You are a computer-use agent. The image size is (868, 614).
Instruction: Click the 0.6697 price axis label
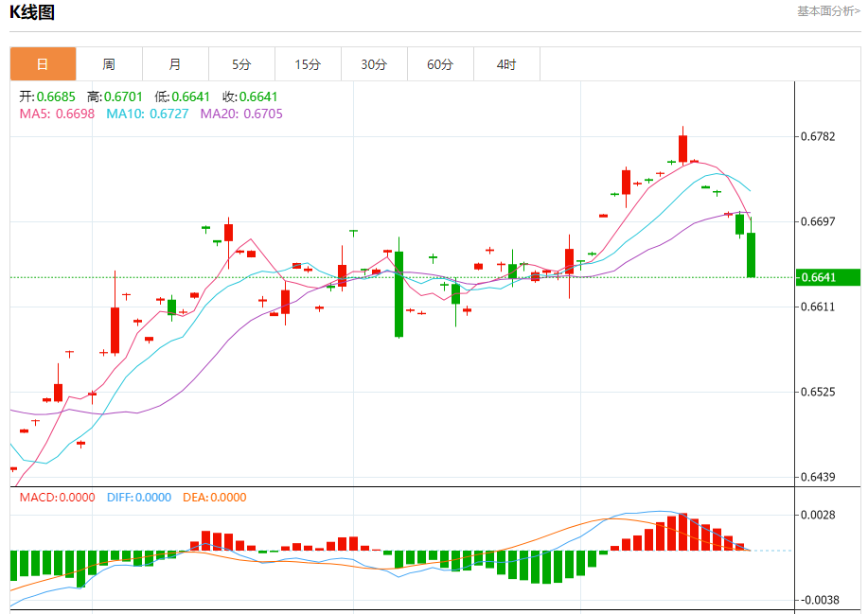click(x=818, y=221)
